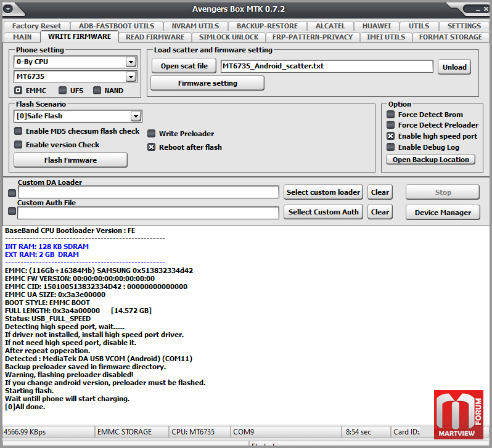Image resolution: width=492 pixels, height=448 pixels.
Task: Open the ALCATEL tab
Action: (330, 26)
